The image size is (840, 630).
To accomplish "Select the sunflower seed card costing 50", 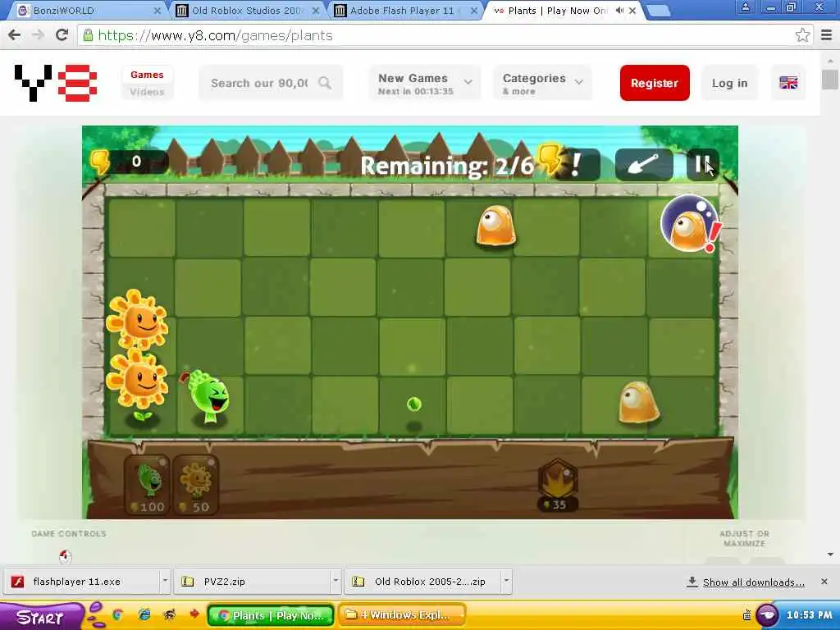I will [x=196, y=486].
